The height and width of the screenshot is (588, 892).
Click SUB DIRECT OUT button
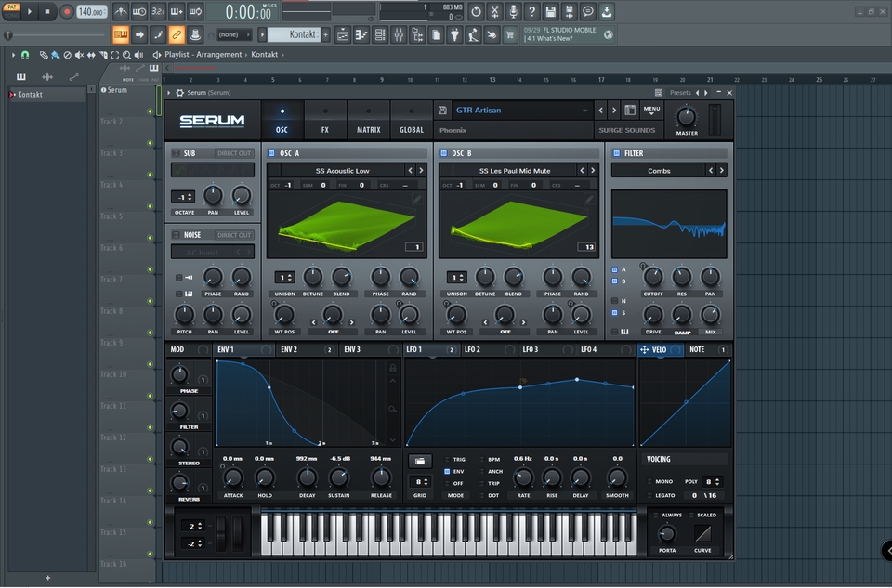[x=234, y=153]
